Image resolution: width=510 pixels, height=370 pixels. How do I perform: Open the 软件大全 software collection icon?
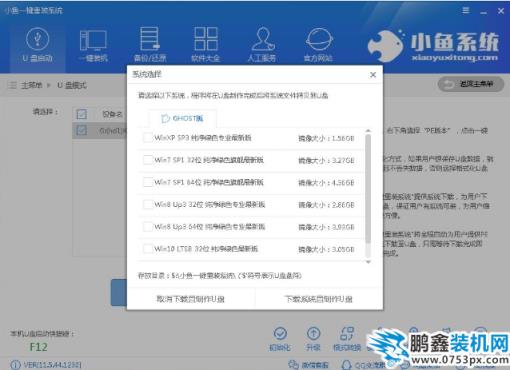click(205, 45)
